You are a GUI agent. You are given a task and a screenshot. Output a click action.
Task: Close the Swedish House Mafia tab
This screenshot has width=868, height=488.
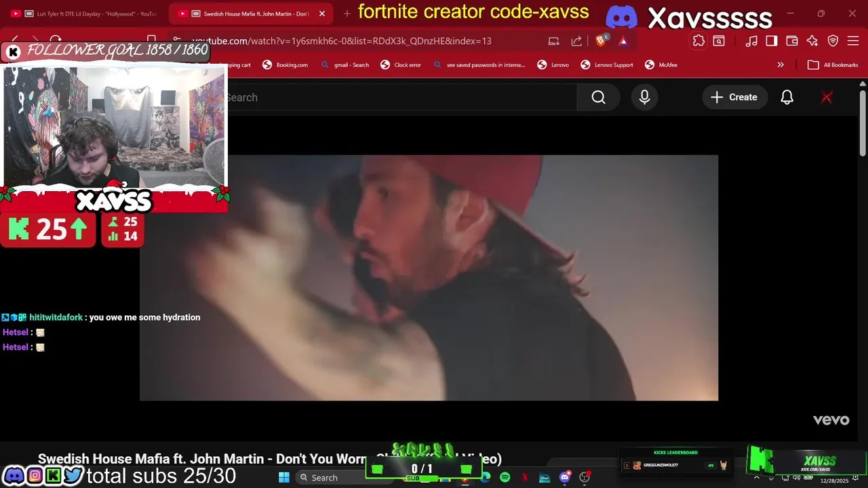pyautogui.click(x=322, y=14)
